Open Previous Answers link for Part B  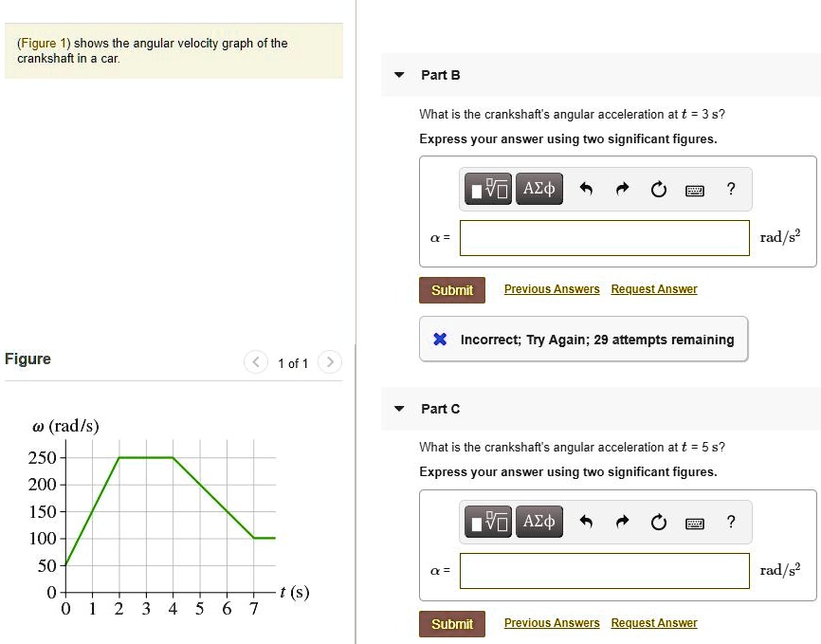click(x=552, y=289)
